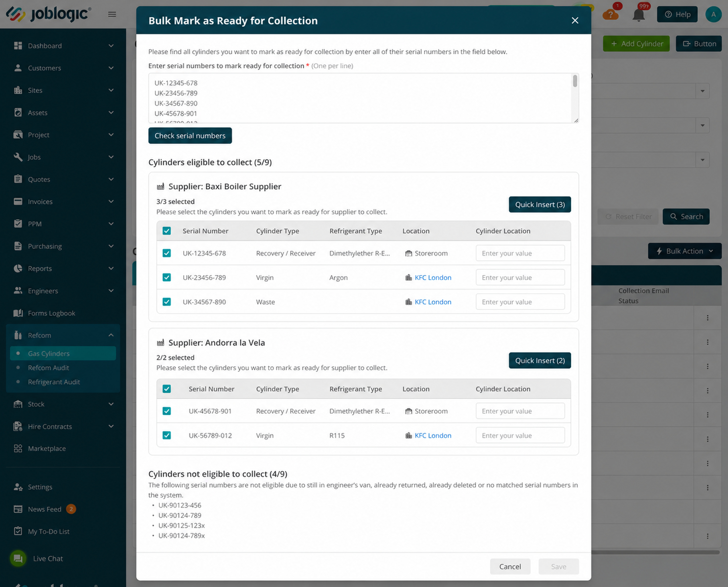Toggle the hamburger menu icon
Viewport: 728px width, 587px height.
[x=112, y=14]
